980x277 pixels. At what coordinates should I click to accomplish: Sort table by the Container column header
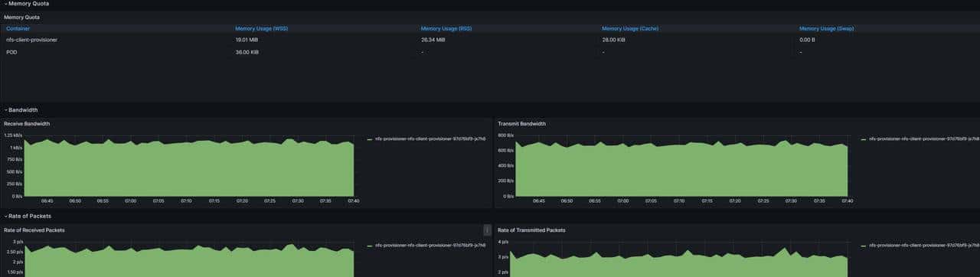click(x=18, y=28)
